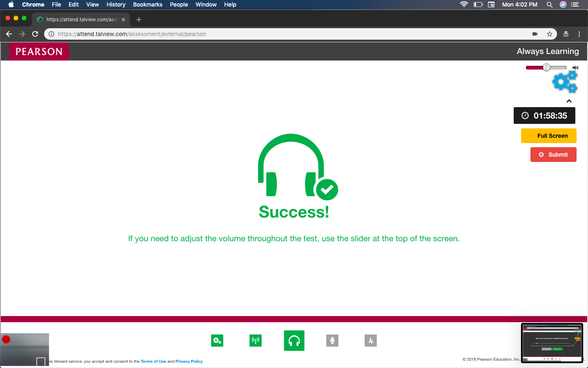The image size is (588, 368).
Task: Go forward to the next page
Action: [x=22, y=34]
